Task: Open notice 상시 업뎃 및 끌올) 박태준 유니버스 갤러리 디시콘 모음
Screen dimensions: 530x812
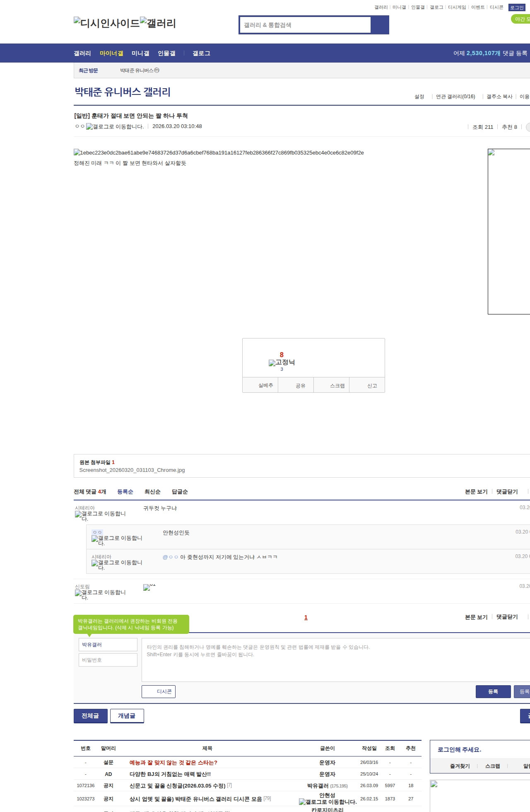Action: pyautogui.click(x=196, y=799)
